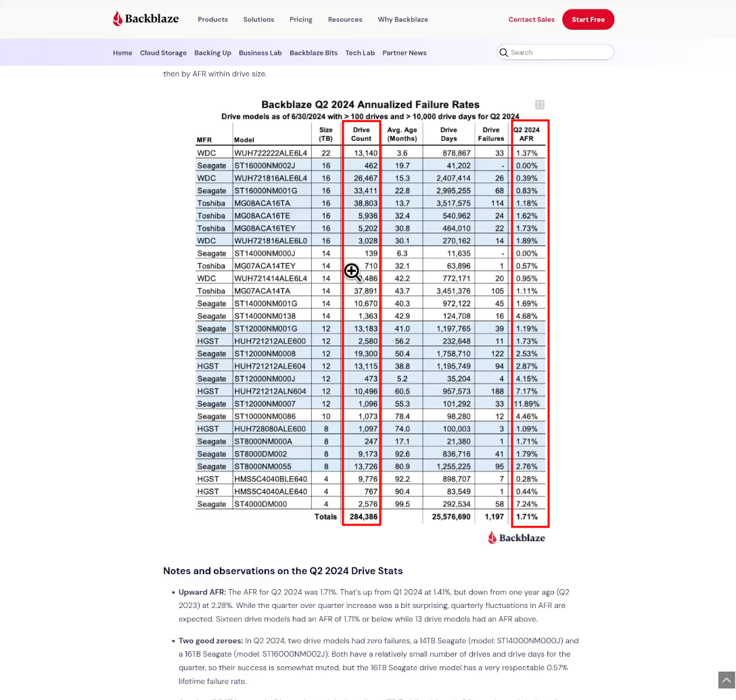Click the 'Upward AFR:' bullet label
This screenshot has height=700, width=736.
[202, 592]
